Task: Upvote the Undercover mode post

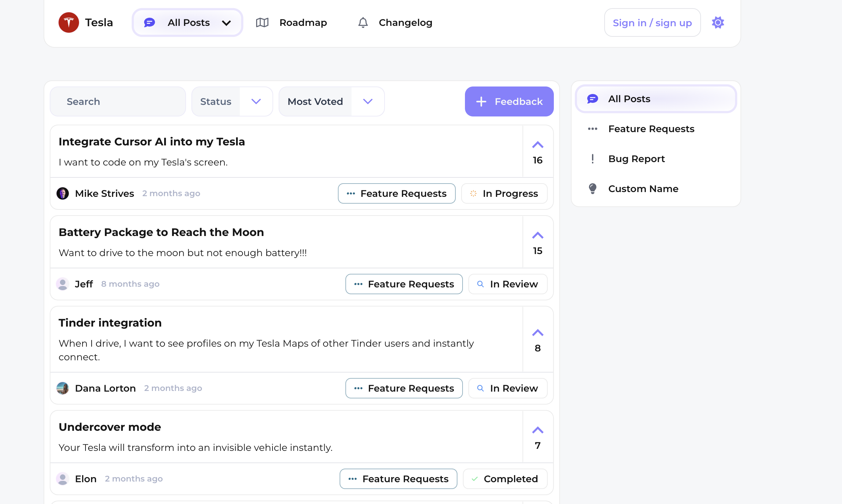Action: [x=538, y=430]
